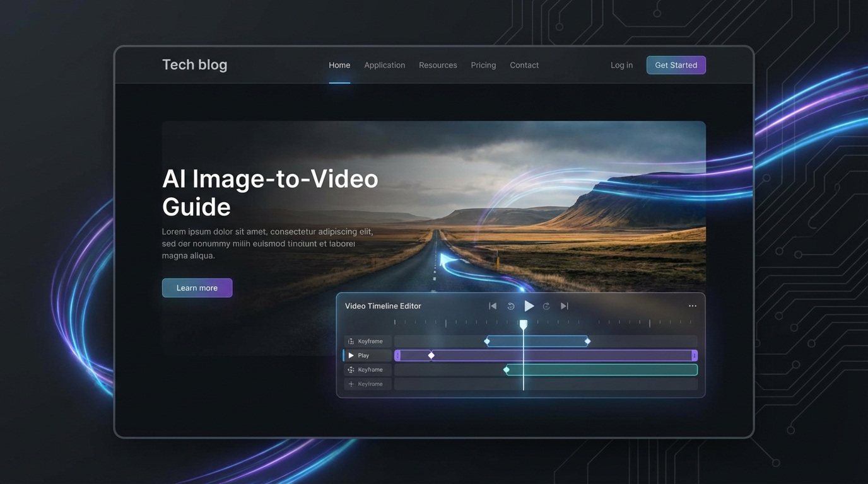
Task: Click the forward circular arrow icon
Action: point(546,306)
